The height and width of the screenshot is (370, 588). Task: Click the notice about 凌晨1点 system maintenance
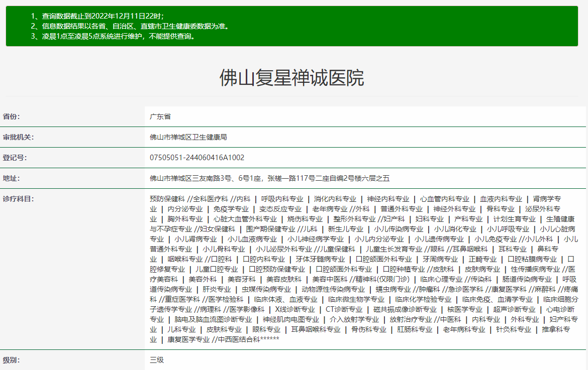pyautogui.click(x=113, y=36)
